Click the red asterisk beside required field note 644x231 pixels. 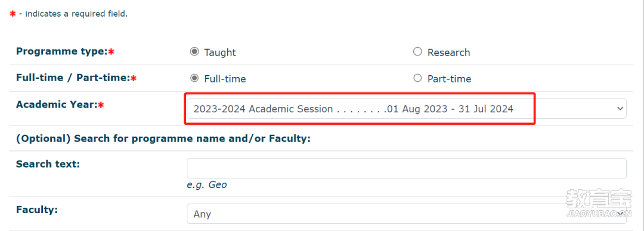pyautogui.click(x=13, y=14)
